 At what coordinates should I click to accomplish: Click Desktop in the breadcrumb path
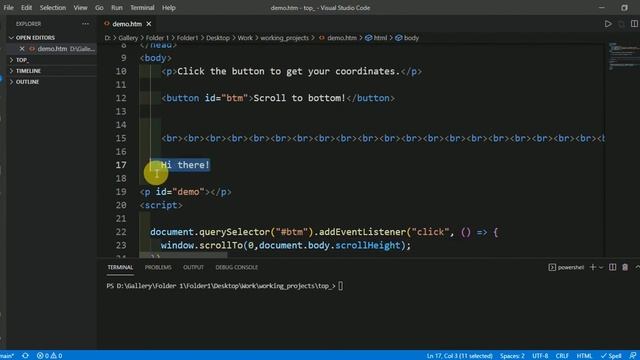click(218, 38)
